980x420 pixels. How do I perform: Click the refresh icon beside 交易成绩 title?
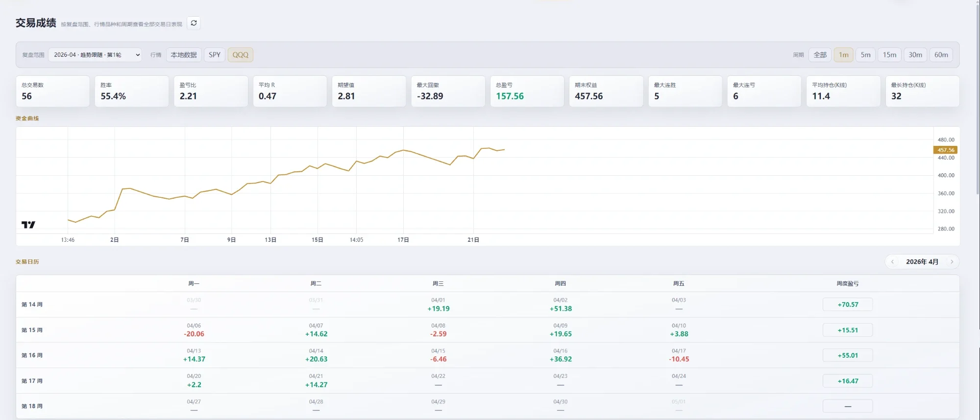(194, 23)
